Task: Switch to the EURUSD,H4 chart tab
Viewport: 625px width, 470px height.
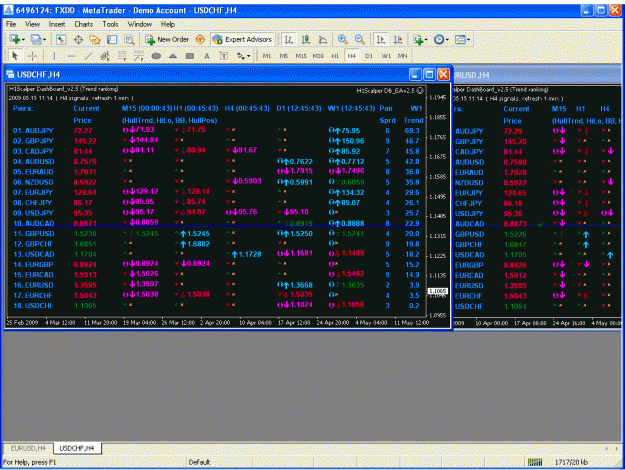Action: pos(28,448)
